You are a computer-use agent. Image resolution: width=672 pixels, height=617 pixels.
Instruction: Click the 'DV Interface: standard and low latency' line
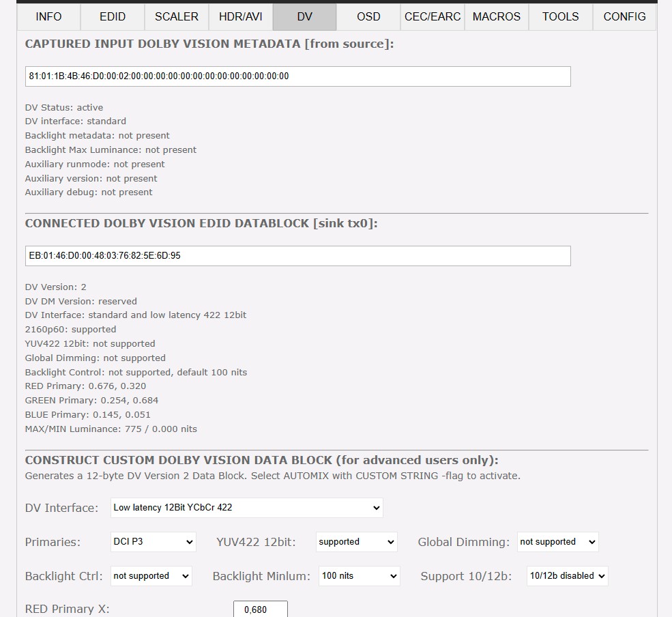(x=136, y=315)
